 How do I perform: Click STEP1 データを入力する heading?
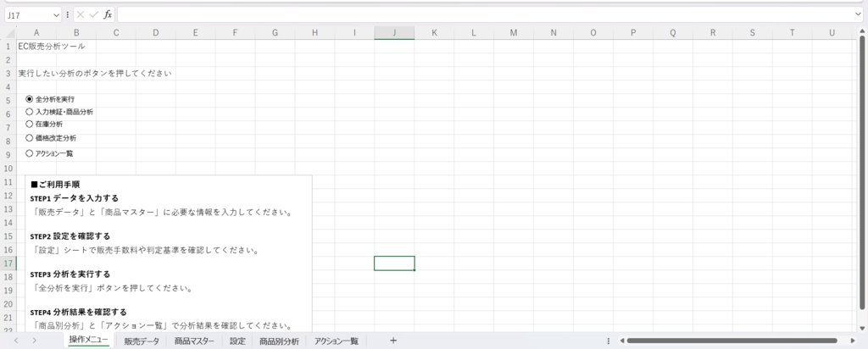click(75, 198)
